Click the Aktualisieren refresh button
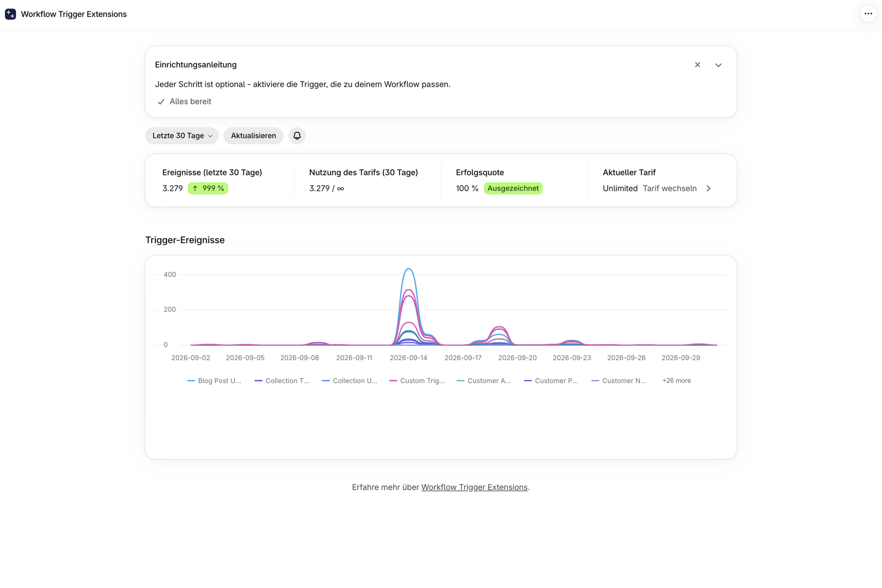This screenshot has width=882, height=588. coord(254,136)
